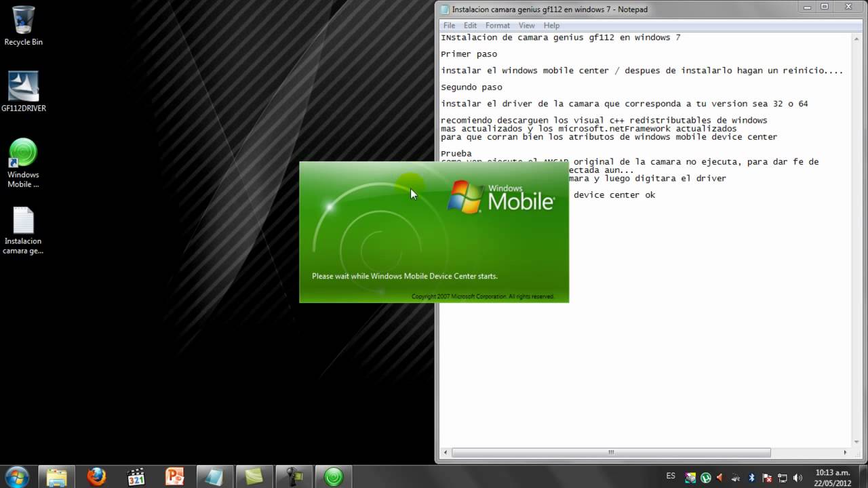Image resolution: width=868 pixels, height=488 pixels.
Task: Click the Notepad vertical scroll down arrow
Action: coord(856,442)
